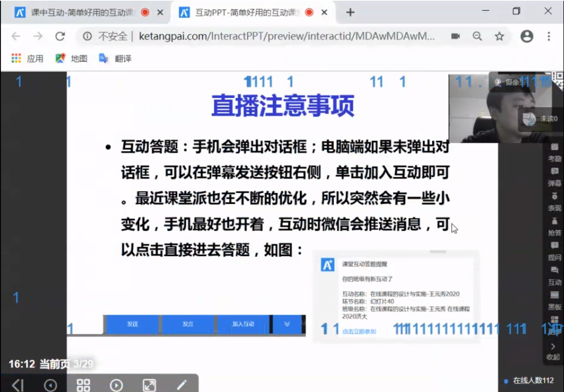The image size is (564, 392).
Task: Open the 考勤 attendance panel
Action: 554,153
